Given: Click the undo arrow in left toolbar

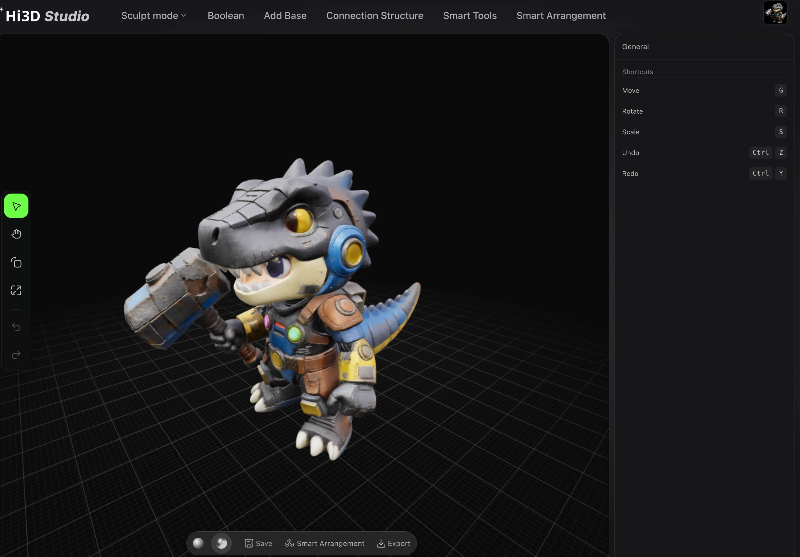Looking at the screenshot, I should [x=16, y=326].
